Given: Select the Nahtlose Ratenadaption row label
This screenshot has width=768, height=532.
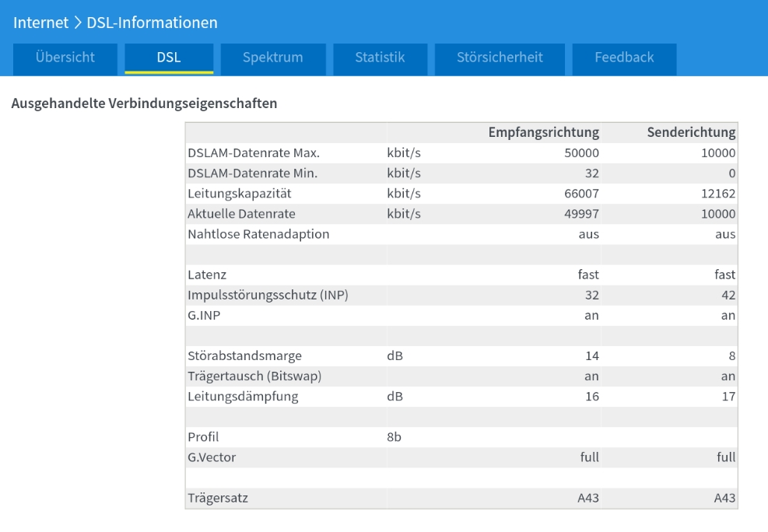Looking at the screenshot, I should point(258,234).
